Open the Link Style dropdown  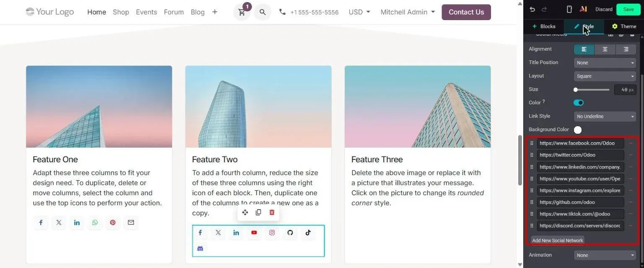[x=605, y=117]
